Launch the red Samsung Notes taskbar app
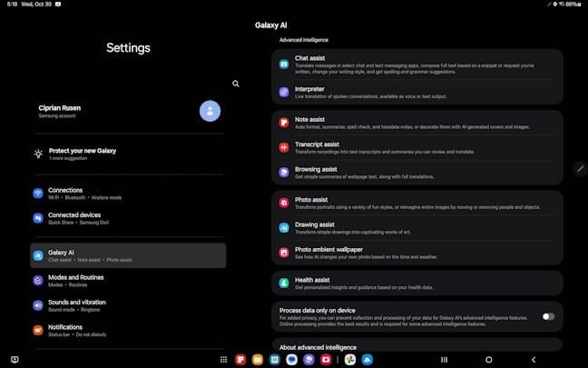Image resolution: width=588 pixels, height=368 pixels. pos(240,360)
